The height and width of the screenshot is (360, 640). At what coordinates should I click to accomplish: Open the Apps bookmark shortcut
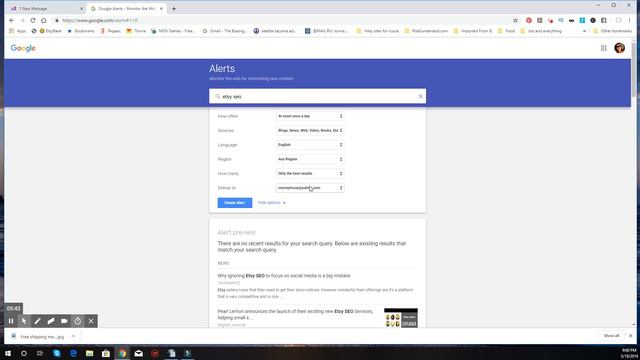[x=18, y=31]
